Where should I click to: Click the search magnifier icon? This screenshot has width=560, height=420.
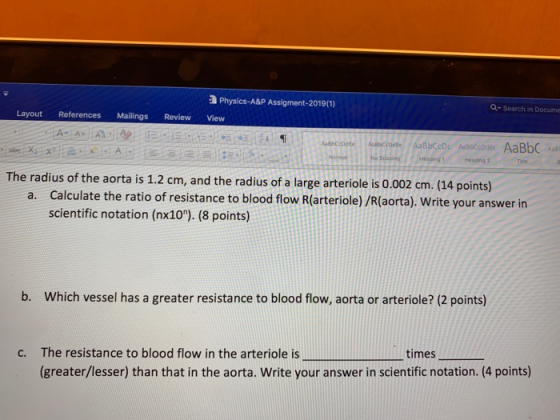click(x=494, y=107)
